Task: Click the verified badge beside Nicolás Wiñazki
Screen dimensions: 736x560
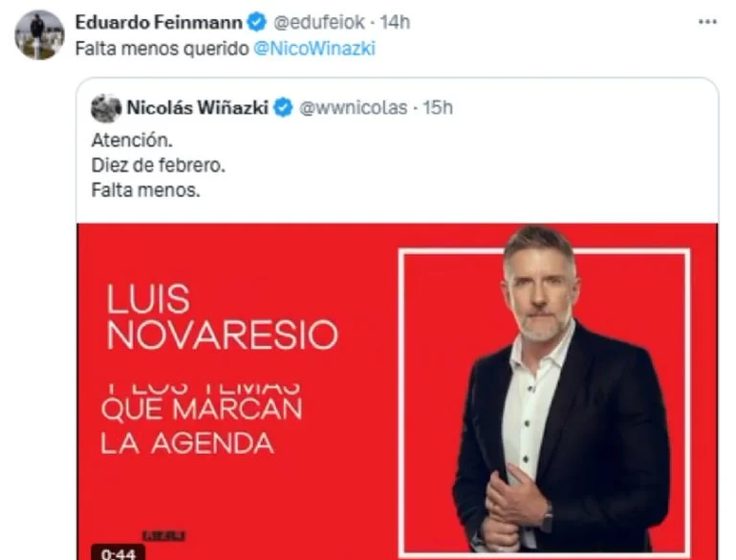Action: click(x=283, y=108)
